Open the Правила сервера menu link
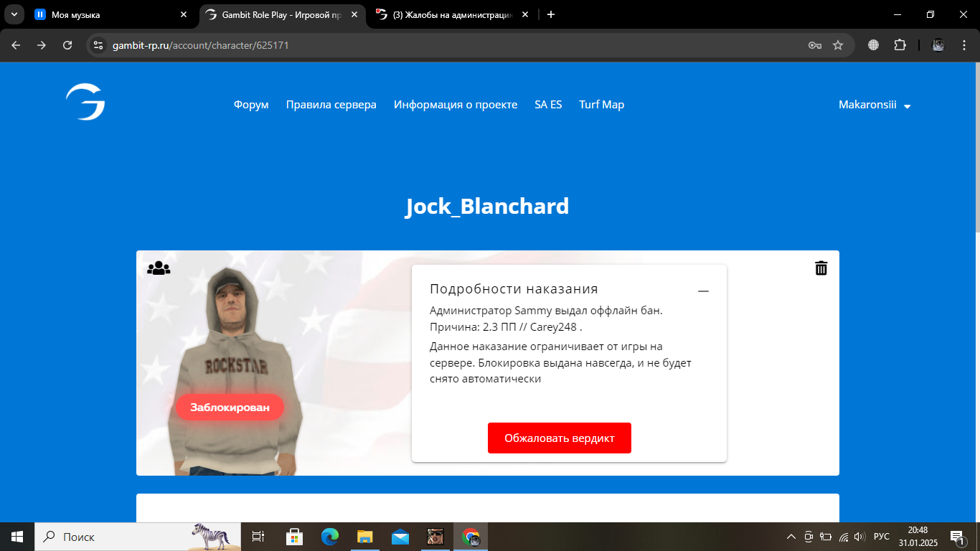The height and width of the screenshot is (551, 980). 331,105
